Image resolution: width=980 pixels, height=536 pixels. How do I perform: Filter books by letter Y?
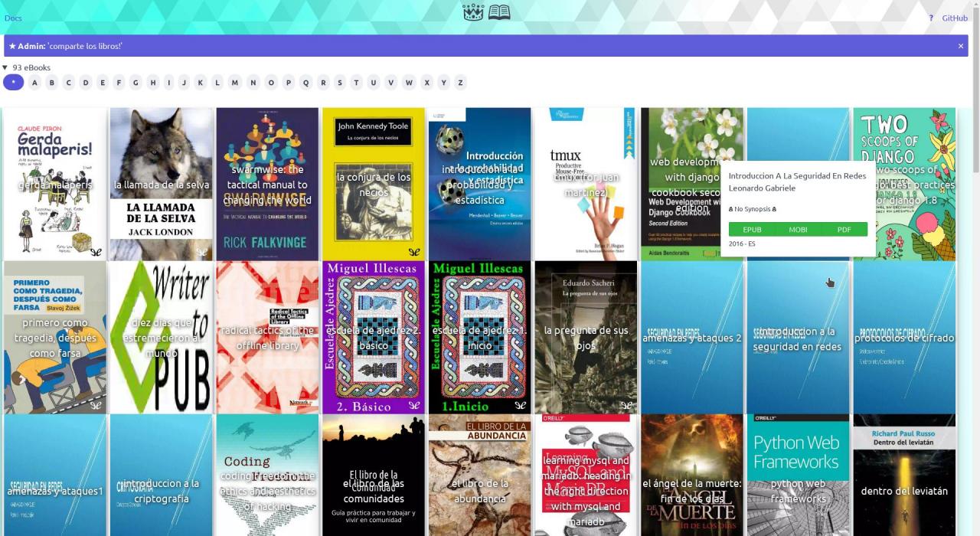[x=443, y=83]
